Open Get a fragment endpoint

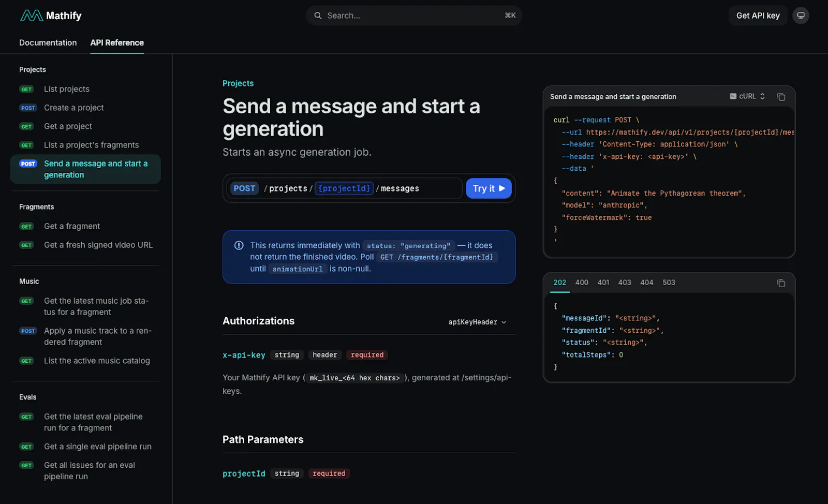(85, 226)
